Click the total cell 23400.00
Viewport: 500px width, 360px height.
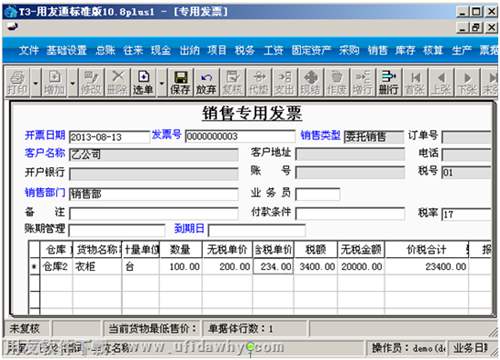point(427,266)
